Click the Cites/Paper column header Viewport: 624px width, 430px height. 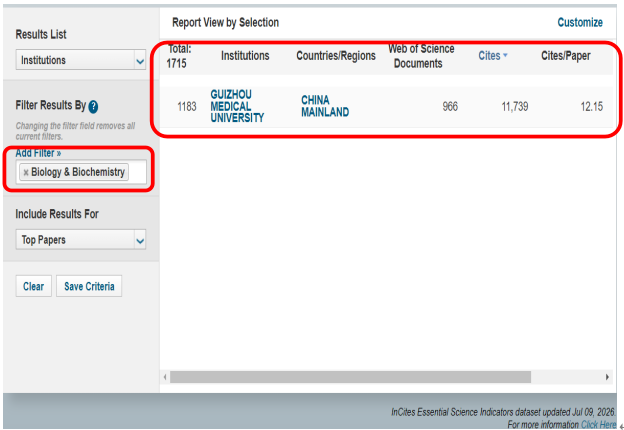(x=566, y=56)
